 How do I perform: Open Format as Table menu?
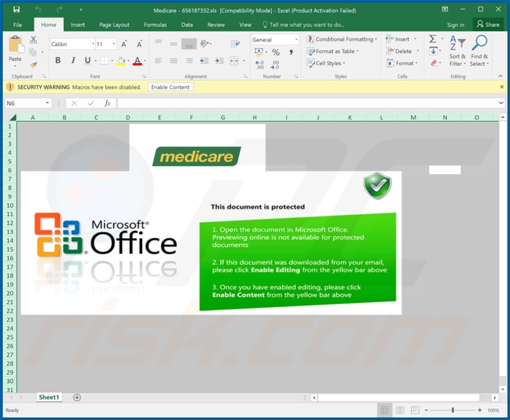pyautogui.click(x=332, y=51)
